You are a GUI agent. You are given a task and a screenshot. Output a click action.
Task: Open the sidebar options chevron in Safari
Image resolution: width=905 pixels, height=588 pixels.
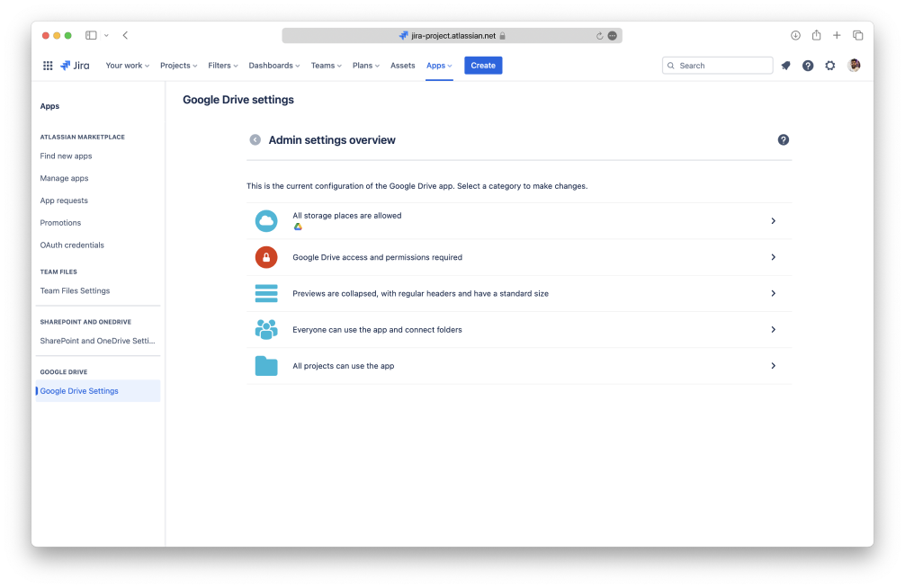point(106,36)
